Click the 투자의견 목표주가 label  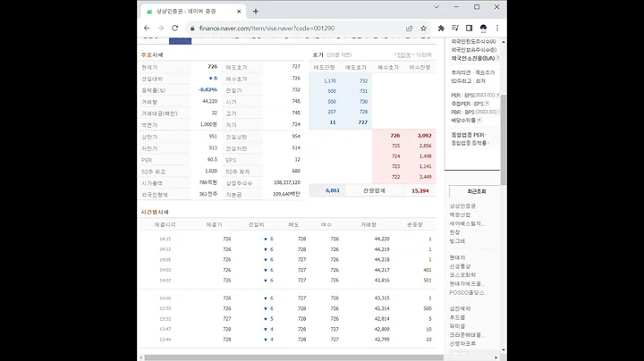click(473, 72)
